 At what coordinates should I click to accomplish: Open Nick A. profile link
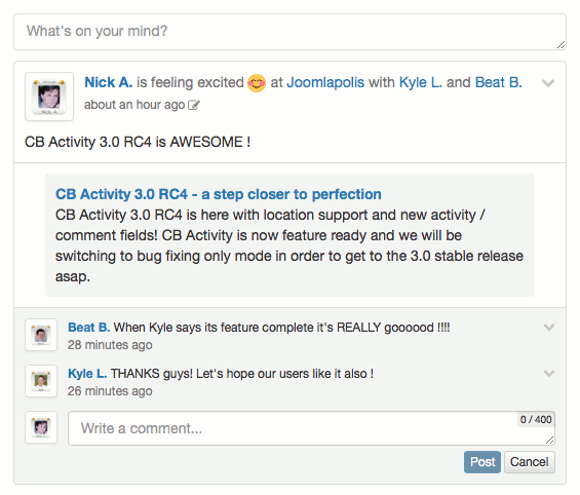click(108, 82)
